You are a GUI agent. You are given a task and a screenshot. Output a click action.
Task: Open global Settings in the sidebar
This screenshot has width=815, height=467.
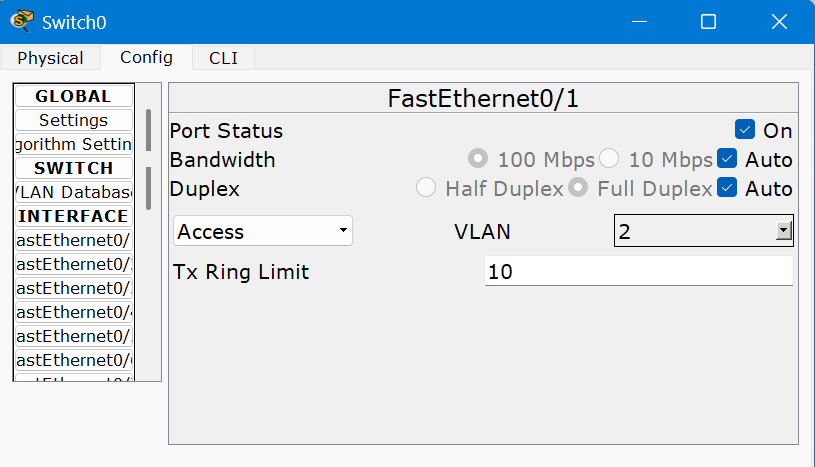tap(73, 120)
